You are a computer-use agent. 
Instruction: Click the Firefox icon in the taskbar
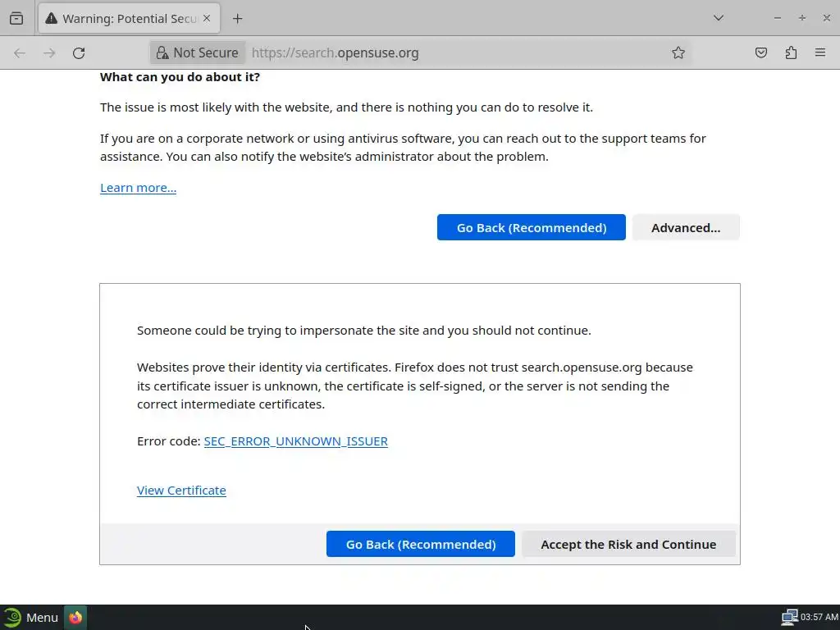tap(75, 618)
